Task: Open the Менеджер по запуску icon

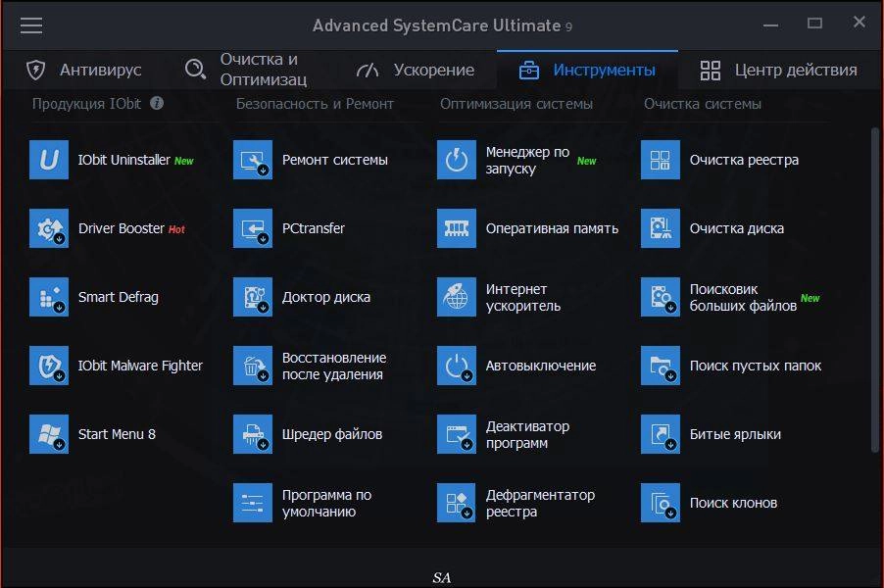Action: pyautogui.click(x=457, y=160)
